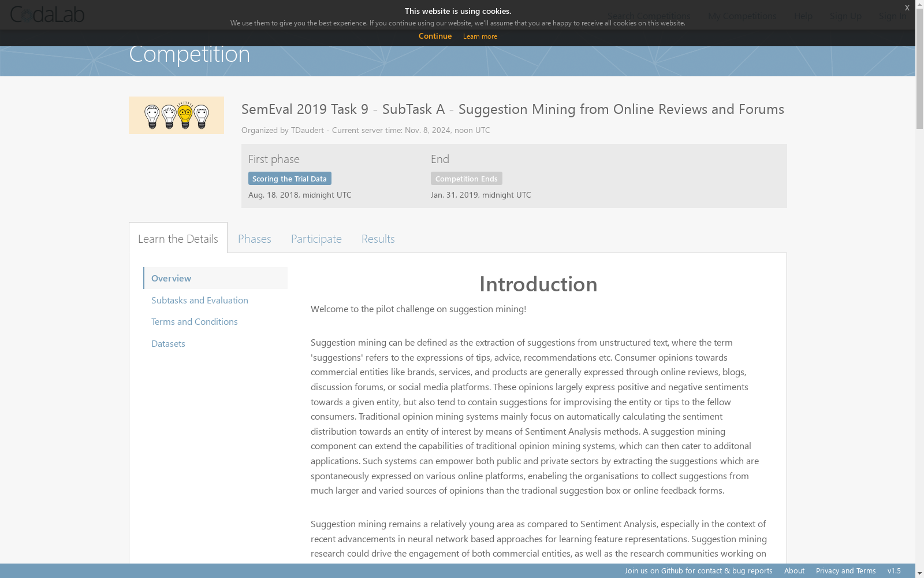The image size is (924, 578).
Task: Click the 'Jan. 31, 2019, midnight UTC' date
Action: 480,195
